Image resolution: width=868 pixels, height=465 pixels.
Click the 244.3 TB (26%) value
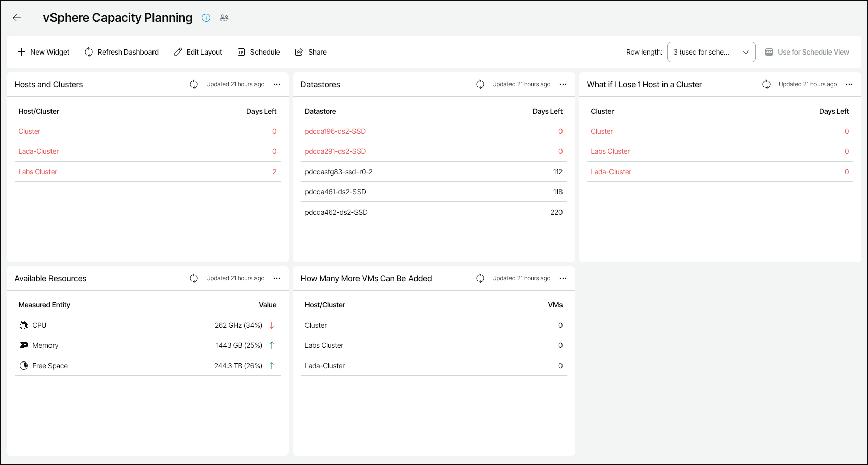(238, 366)
